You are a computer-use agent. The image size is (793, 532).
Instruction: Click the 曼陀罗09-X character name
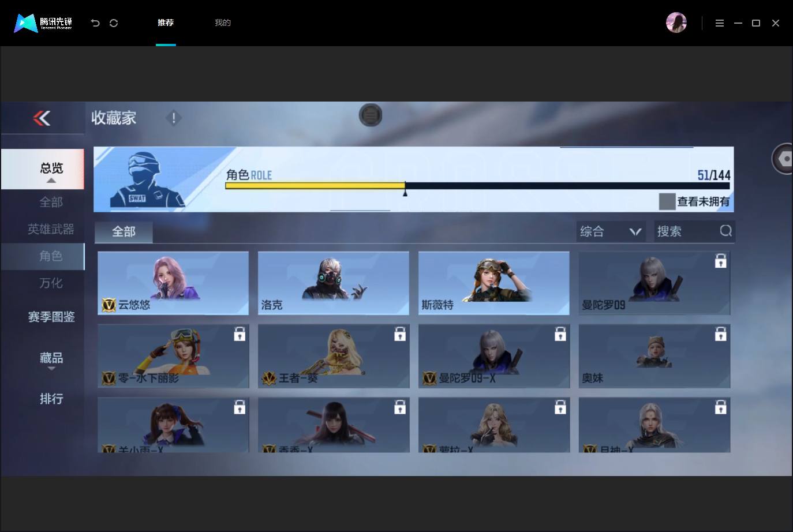pos(467,378)
